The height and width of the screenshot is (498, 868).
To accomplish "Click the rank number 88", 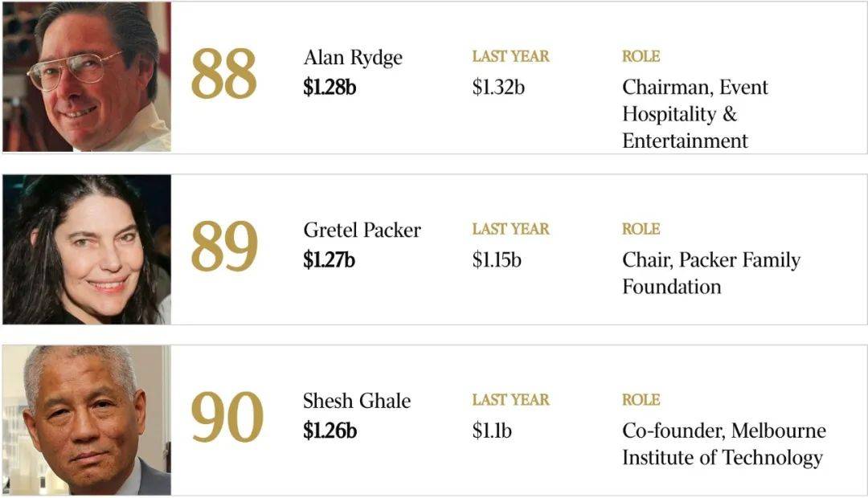I will click(x=223, y=74).
